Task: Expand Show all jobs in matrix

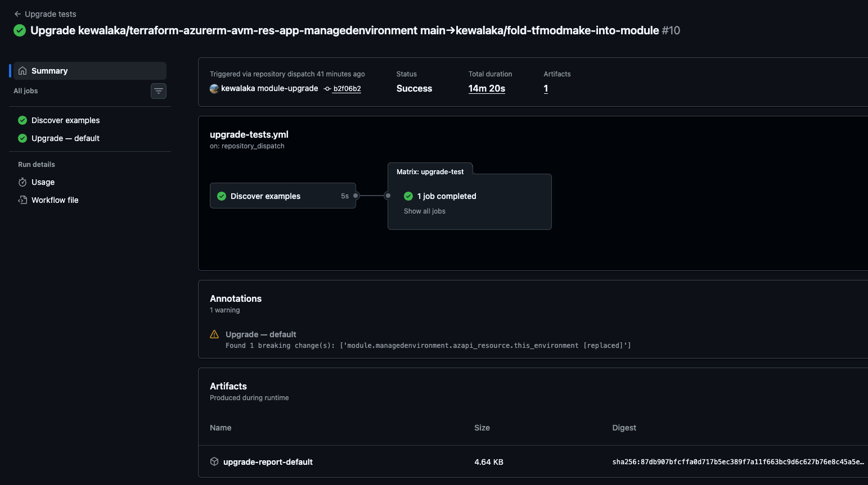Action: (425, 211)
